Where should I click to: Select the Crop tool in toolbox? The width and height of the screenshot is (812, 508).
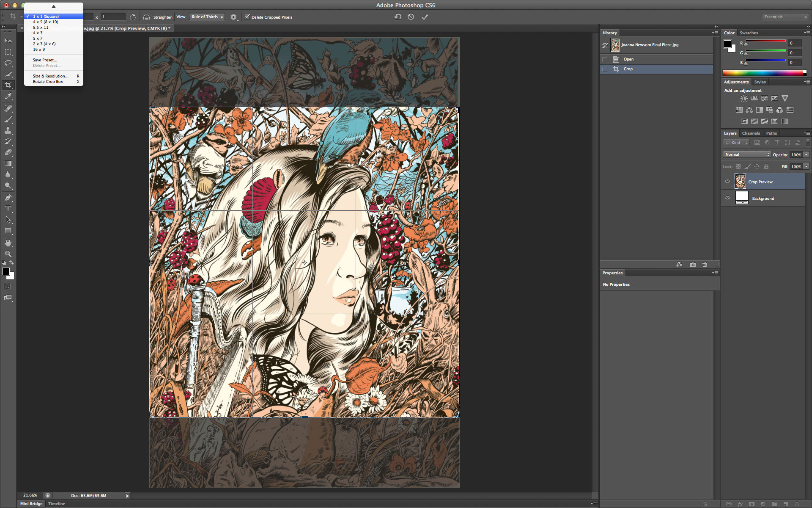8,85
